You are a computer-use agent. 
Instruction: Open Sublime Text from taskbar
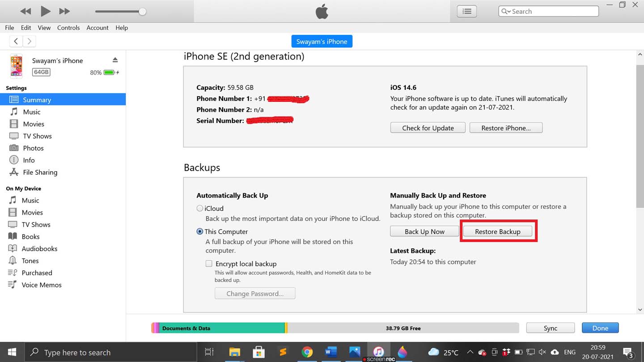(x=283, y=352)
